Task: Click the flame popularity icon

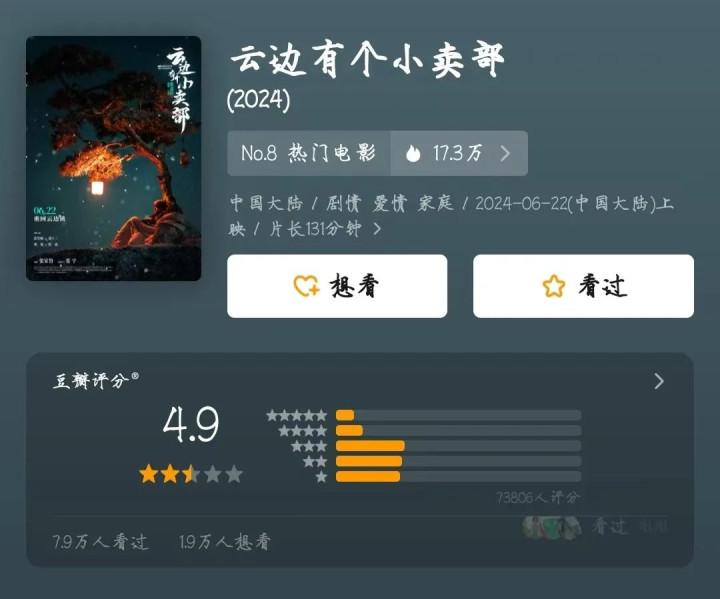Action: pos(413,153)
